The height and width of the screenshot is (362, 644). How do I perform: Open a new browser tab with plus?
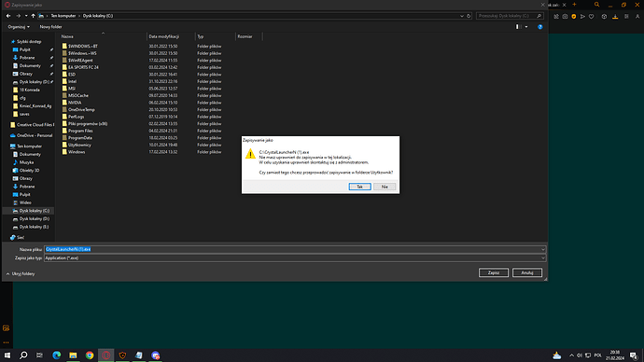click(574, 5)
